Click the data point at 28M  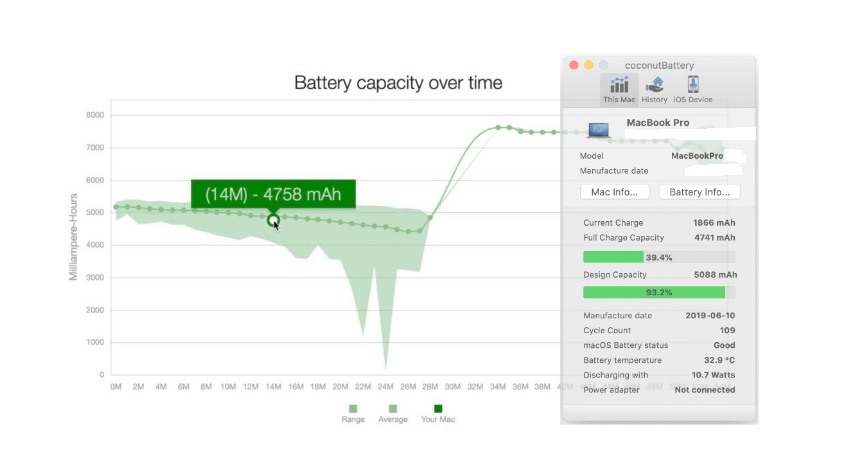tap(430, 218)
